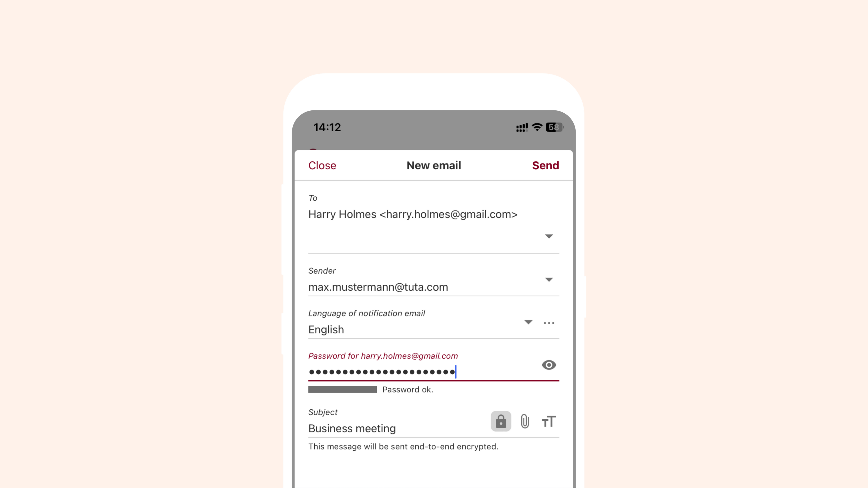Viewport: 868px width, 488px height.
Task: Click the password strength progress bar
Action: click(x=343, y=390)
